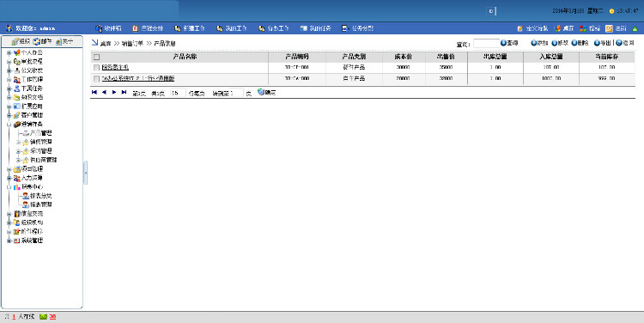Click the orange 注销 logout icon
This screenshot has width=644, height=323.
tap(609, 28)
